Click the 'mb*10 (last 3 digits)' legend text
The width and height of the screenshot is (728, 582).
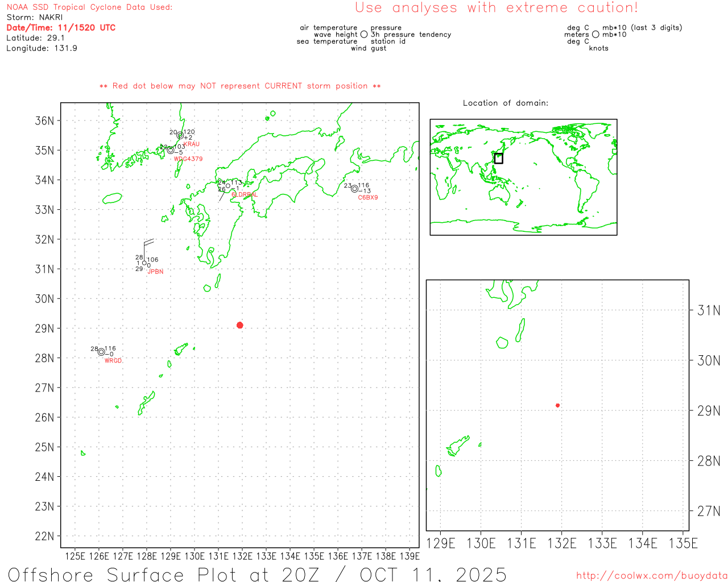642,28
